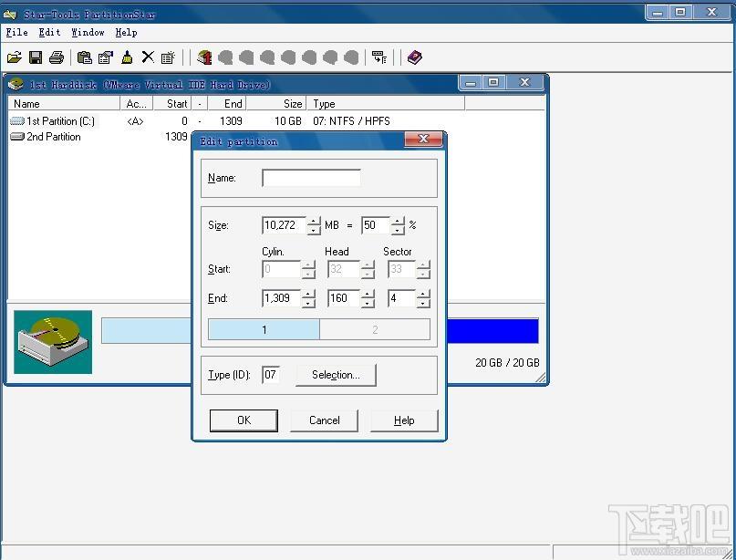Maximize the 1st Harddisk child window
Image resolution: width=736 pixels, height=560 pixels.
click(x=493, y=83)
